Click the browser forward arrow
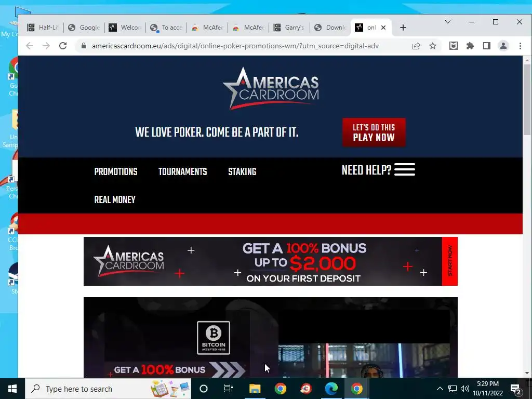This screenshot has width=532, height=399. pyautogui.click(x=46, y=46)
